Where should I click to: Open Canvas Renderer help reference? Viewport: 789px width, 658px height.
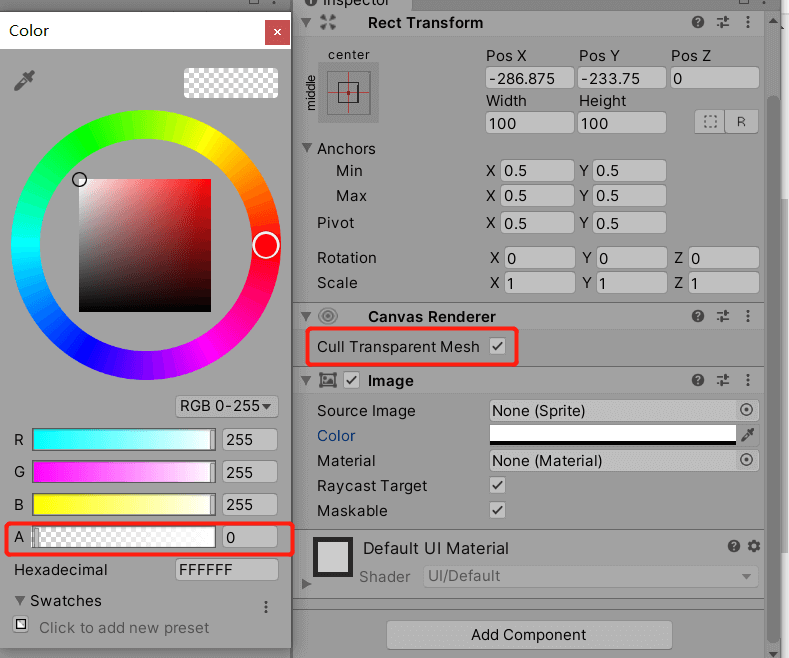point(697,316)
